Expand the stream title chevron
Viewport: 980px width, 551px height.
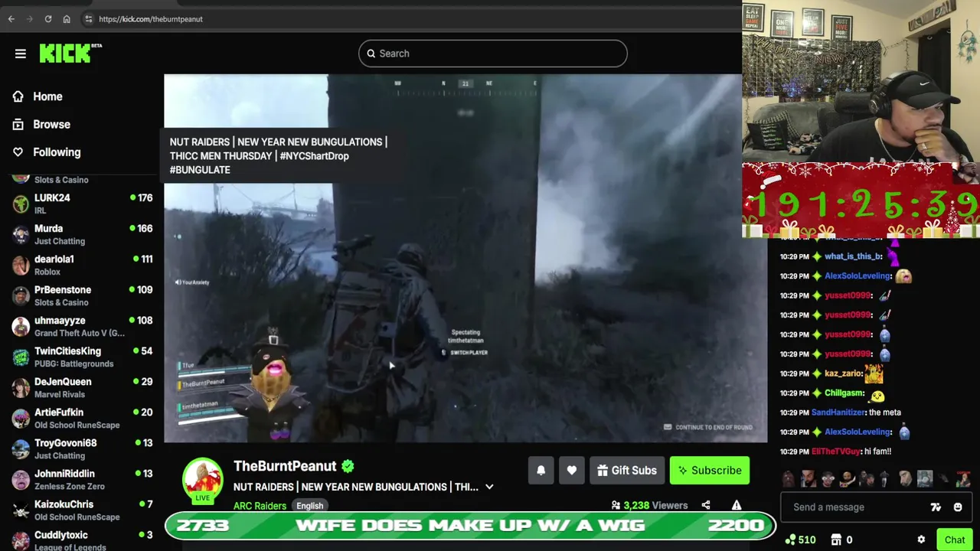pyautogui.click(x=489, y=487)
